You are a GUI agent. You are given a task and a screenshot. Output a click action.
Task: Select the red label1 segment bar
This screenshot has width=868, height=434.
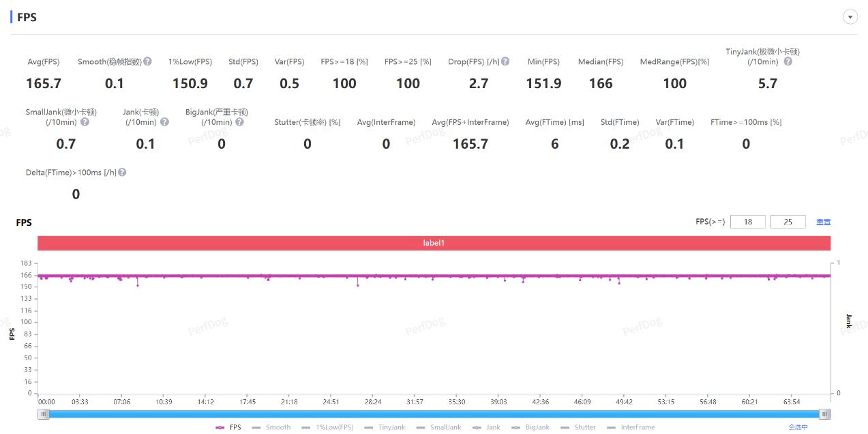[434, 243]
